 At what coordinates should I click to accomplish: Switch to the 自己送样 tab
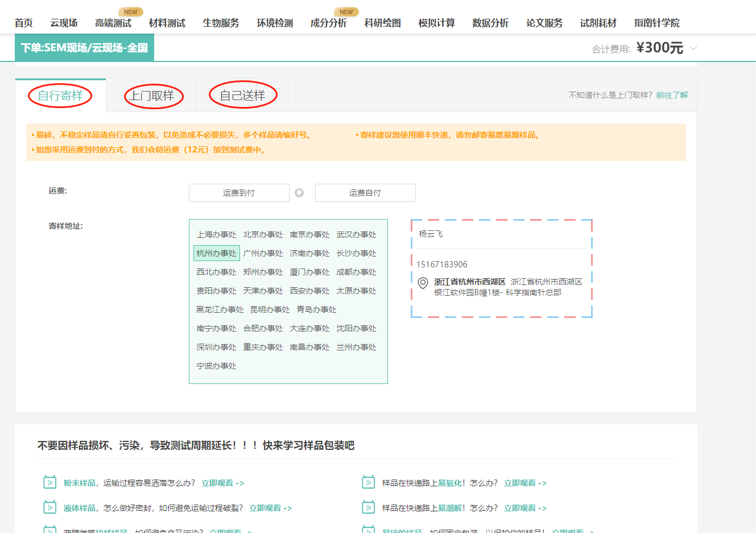pyautogui.click(x=243, y=95)
